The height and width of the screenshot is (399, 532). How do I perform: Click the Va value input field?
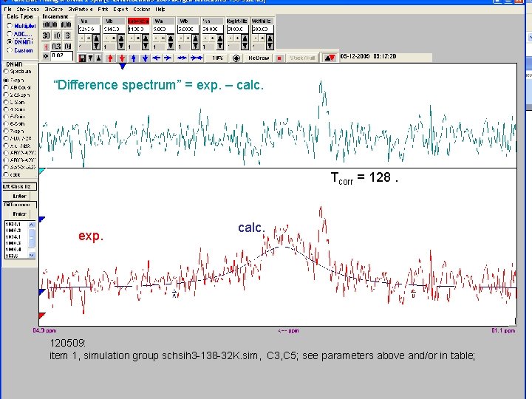[89, 29]
